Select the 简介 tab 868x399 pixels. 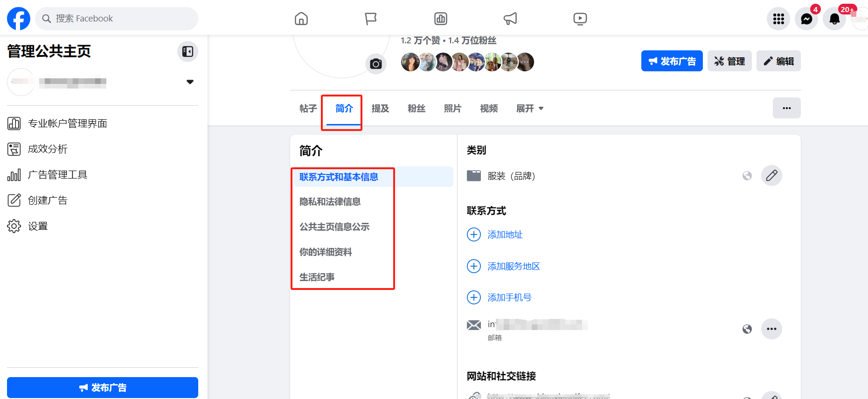[x=344, y=109]
